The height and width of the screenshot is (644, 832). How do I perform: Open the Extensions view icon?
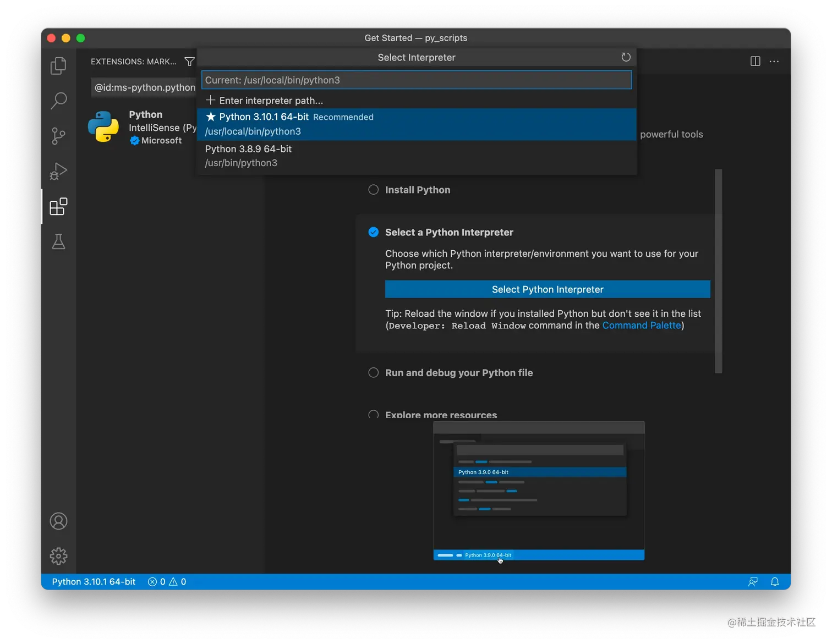coord(58,207)
